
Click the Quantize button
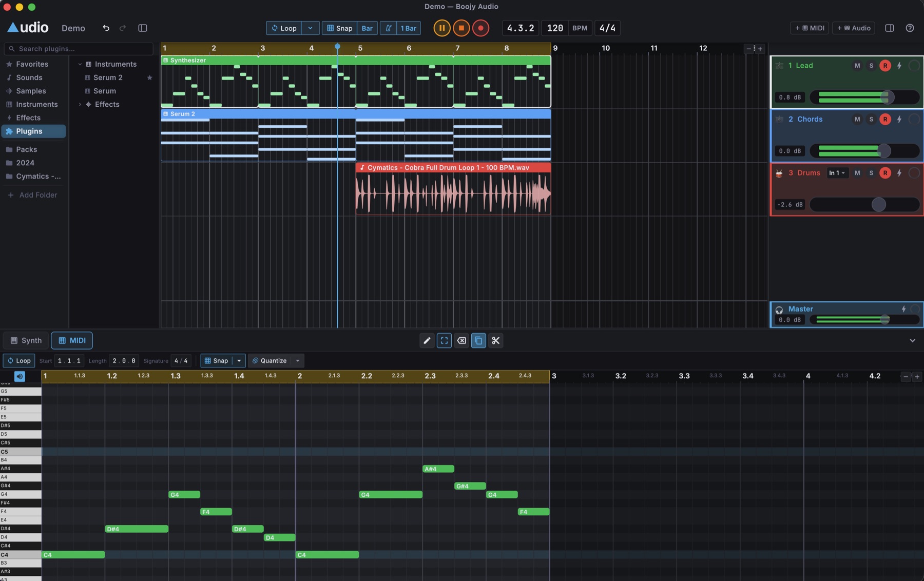269,361
